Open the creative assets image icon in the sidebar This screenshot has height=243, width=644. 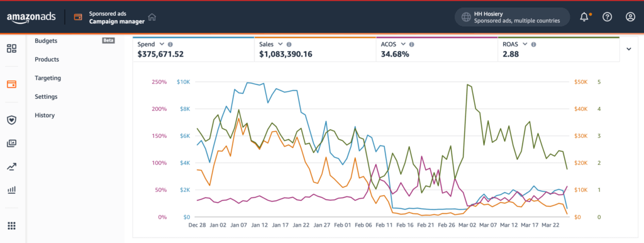coord(11,144)
